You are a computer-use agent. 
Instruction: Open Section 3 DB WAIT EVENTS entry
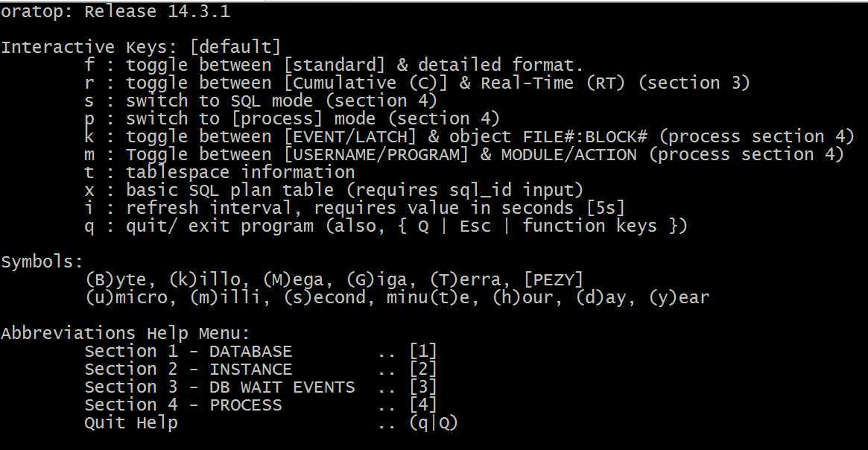261,387
